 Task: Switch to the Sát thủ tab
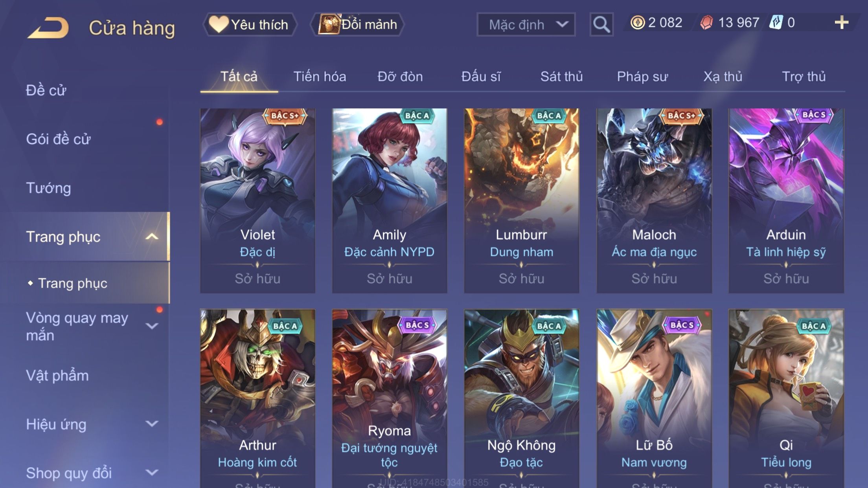(x=561, y=77)
